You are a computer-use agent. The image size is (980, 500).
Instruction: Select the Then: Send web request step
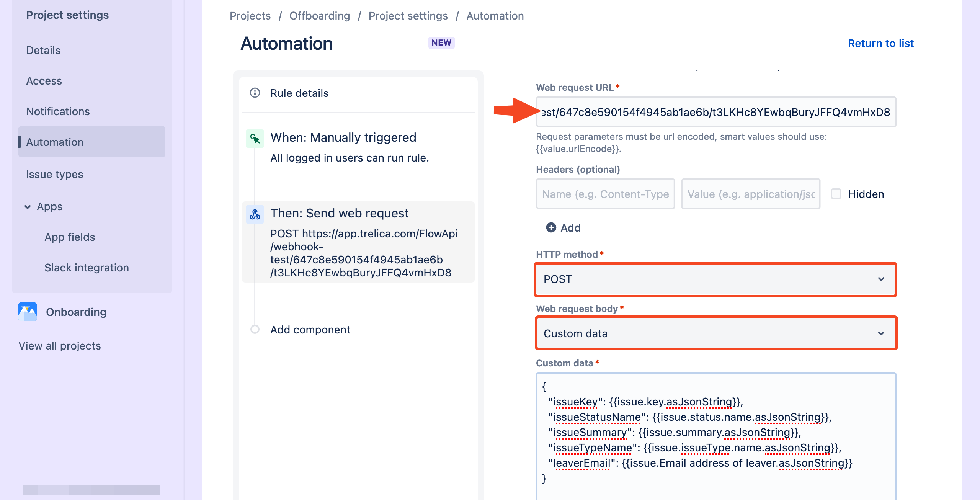click(x=358, y=242)
